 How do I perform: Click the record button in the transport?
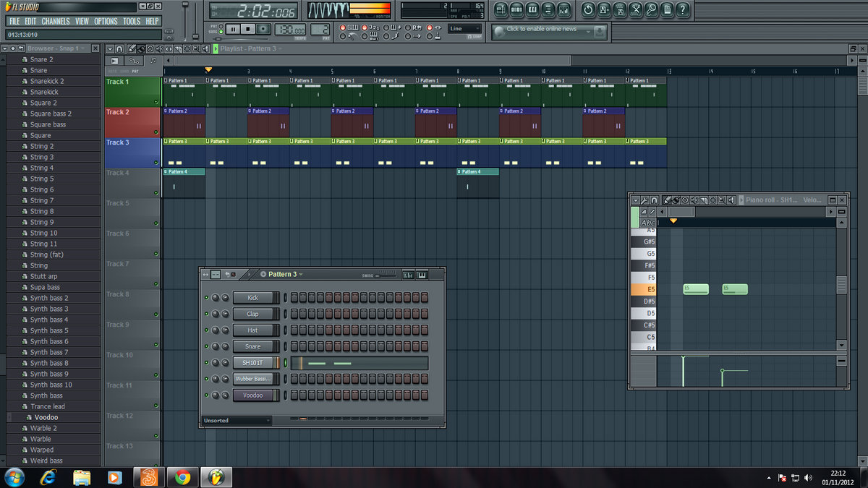264,29
